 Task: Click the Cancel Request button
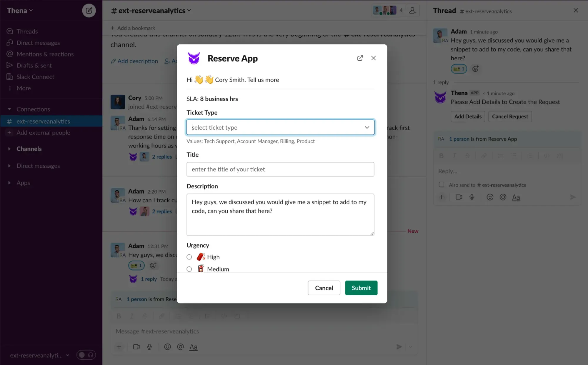[510, 116]
